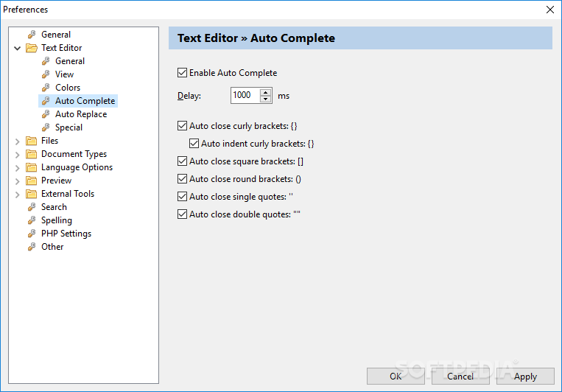Click the wrench icon beside Colors
Screen dimensions: 562x392
tap(46, 88)
